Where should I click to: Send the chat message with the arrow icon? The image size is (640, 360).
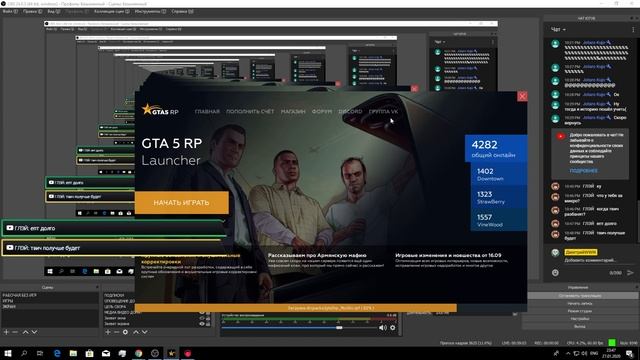click(630, 272)
